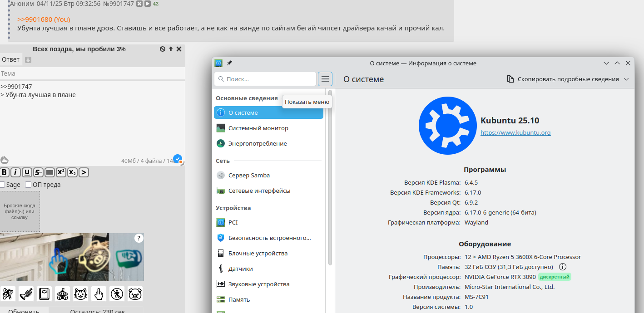The width and height of the screenshot is (644, 313).
Task: Open Безопасность встроенного in sidebar
Action: point(268,238)
